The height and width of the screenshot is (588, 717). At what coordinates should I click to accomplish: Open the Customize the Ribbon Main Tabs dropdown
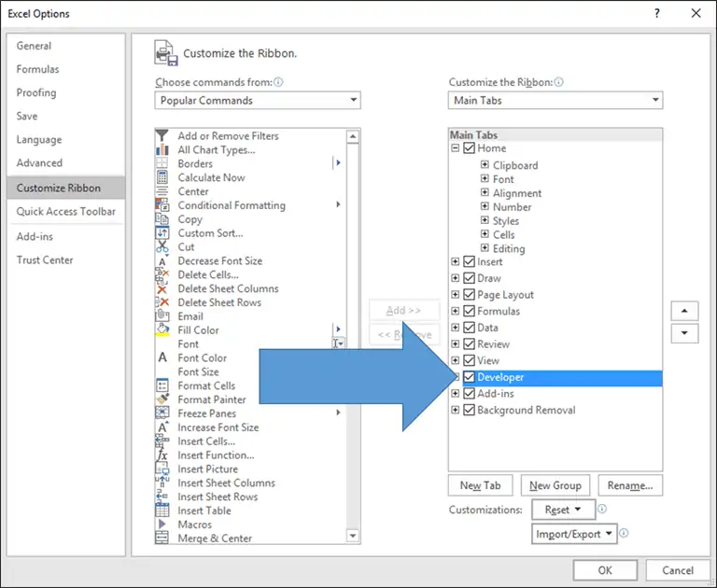(555, 100)
